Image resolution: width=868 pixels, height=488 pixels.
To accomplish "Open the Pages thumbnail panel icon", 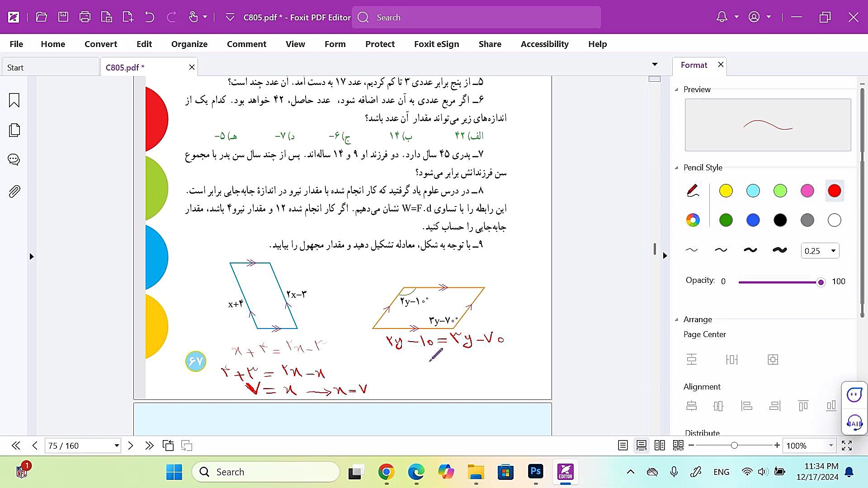I will 14,130.
